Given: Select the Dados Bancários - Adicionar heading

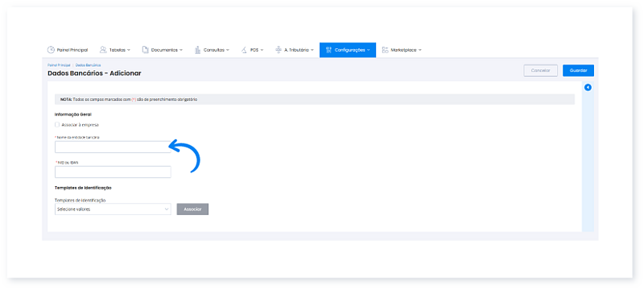Looking at the screenshot, I should coord(94,73).
